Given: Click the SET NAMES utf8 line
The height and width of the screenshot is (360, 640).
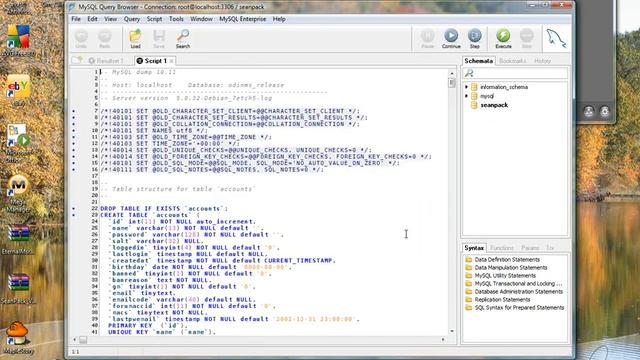Looking at the screenshot, I should click(154, 131).
